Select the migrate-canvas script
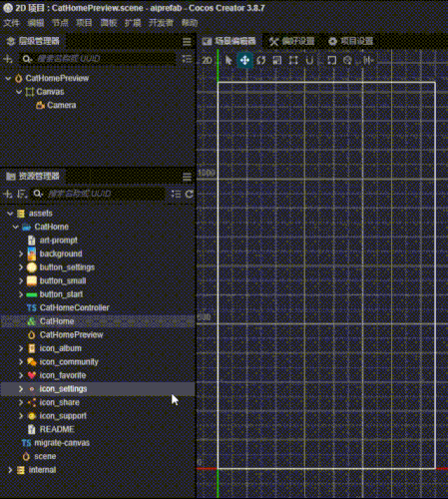The image size is (448, 499). (x=62, y=443)
